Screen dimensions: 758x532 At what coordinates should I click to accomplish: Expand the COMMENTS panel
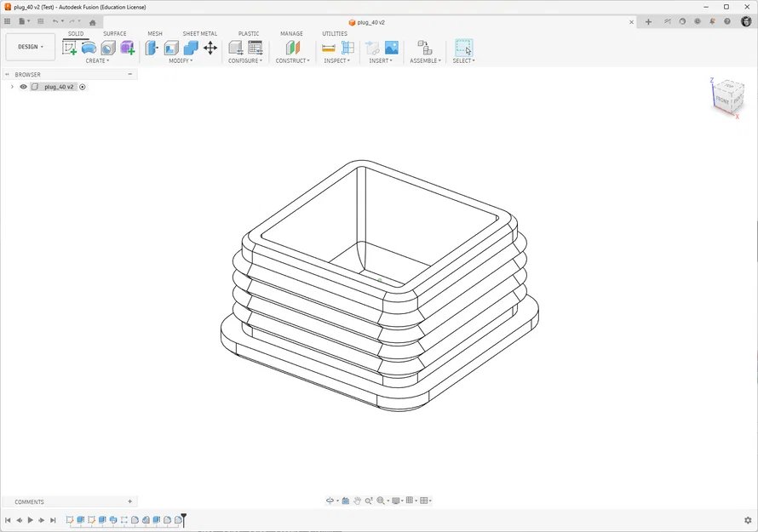pyautogui.click(x=129, y=501)
